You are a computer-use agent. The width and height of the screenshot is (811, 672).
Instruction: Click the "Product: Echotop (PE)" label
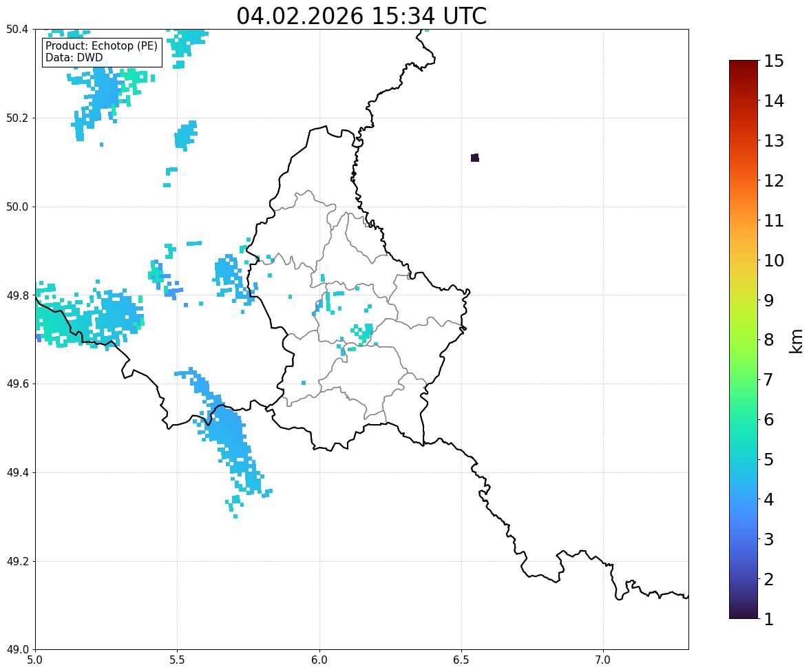pyautogui.click(x=101, y=46)
